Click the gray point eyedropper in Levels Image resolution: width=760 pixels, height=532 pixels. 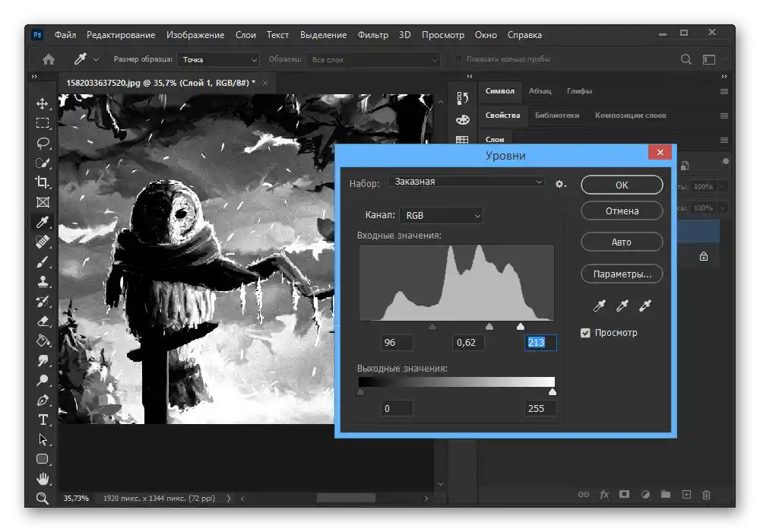click(622, 306)
